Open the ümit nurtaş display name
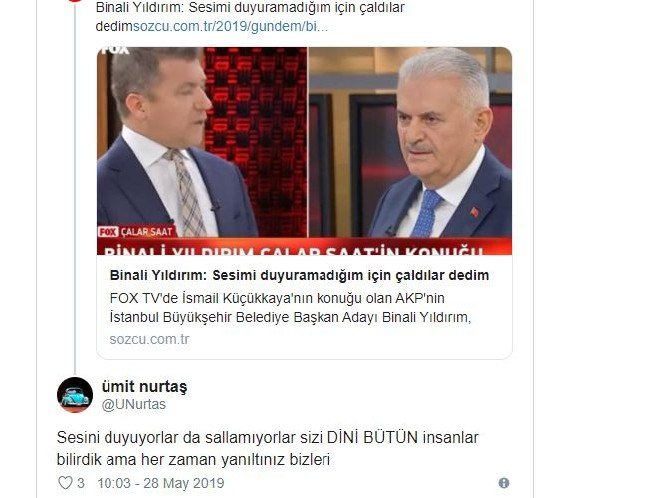This screenshot has width=648, height=498. pos(144,386)
